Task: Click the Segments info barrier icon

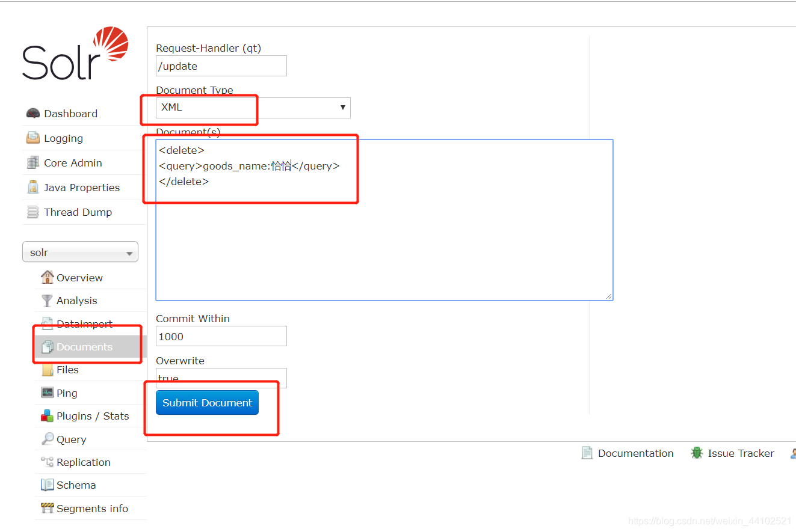Action: [47, 508]
